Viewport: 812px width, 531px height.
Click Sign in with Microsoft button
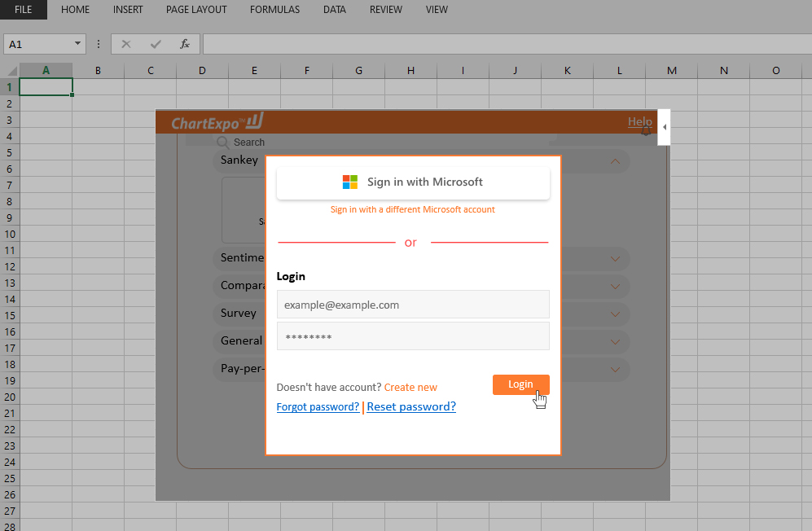pos(413,182)
